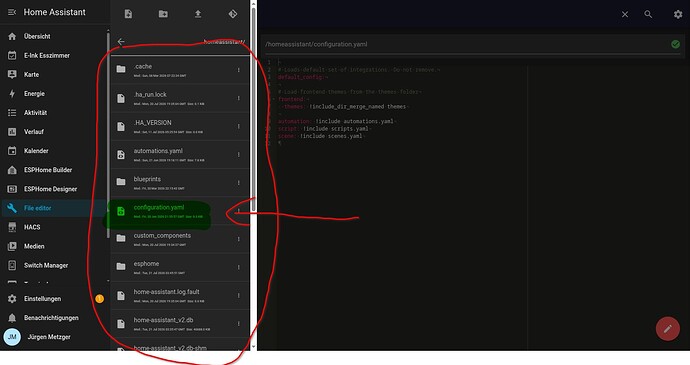Viewport: 690px width, 365px height.
Task: Open options menu for .cache folder
Action: pyautogui.click(x=239, y=70)
